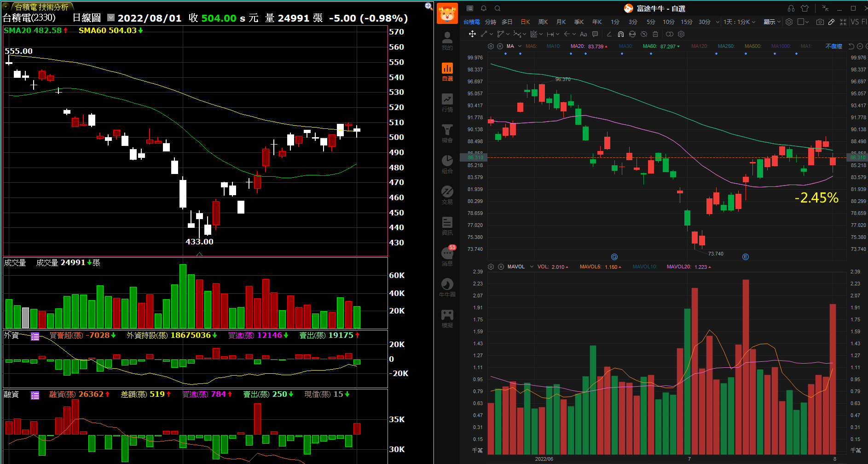Remove MA indicator with X icon
Screen dimensions: 868x464
(x=500, y=46)
